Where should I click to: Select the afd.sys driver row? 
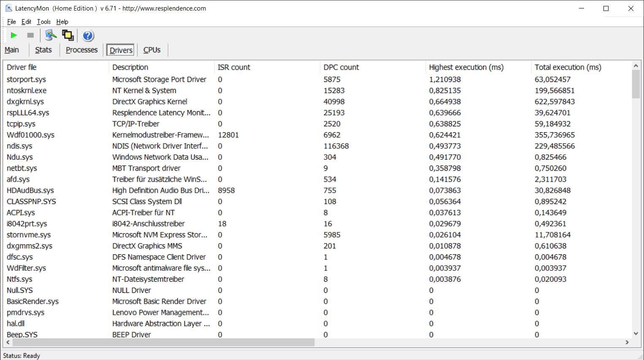[x=317, y=179]
